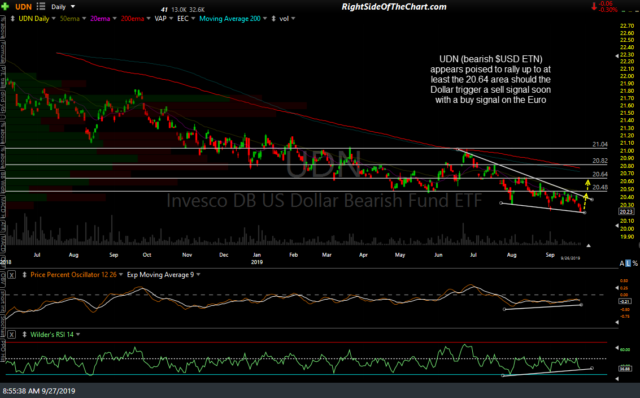Click the RSI scale arrow near 60.00

coord(617,348)
